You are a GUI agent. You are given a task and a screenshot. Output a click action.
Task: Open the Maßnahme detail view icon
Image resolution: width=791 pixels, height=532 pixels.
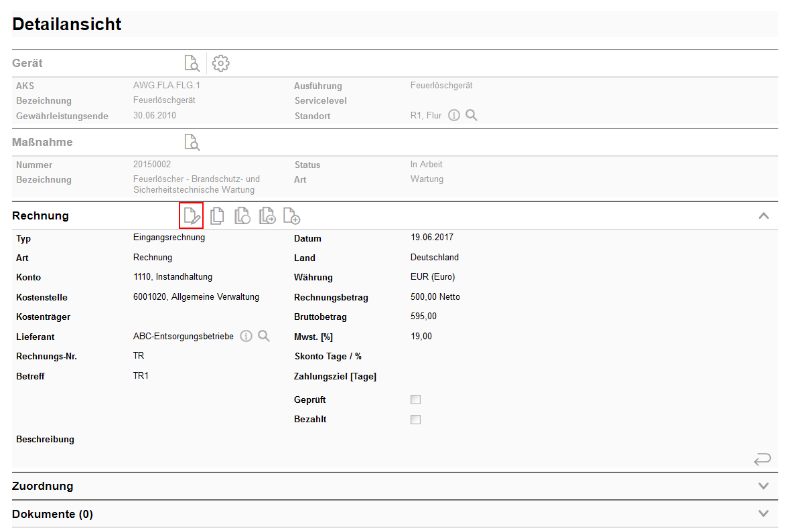point(192,143)
